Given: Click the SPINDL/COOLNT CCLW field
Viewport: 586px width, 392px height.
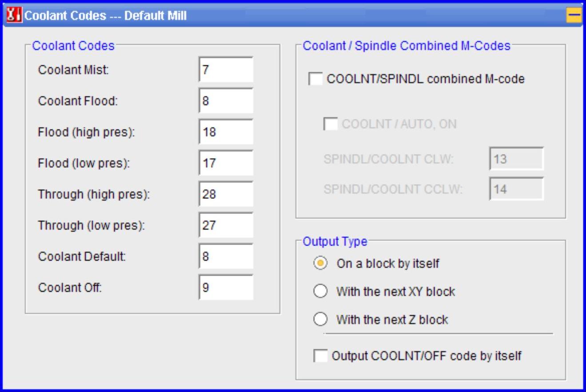Looking at the screenshot, I should click(517, 190).
